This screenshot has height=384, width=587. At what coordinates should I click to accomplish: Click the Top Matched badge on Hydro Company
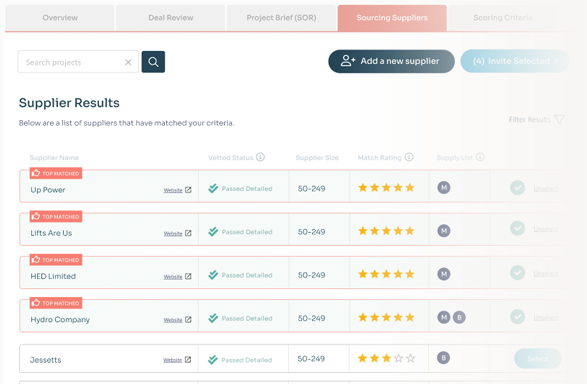(56, 303)
